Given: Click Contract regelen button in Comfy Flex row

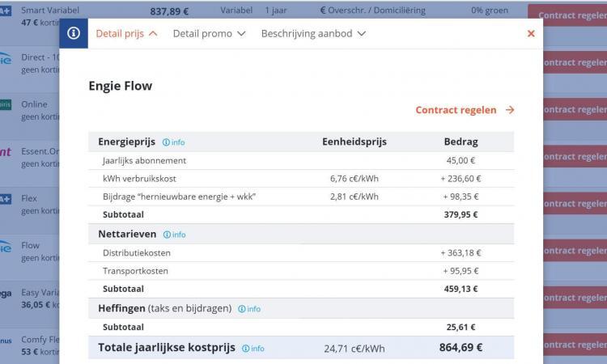Looking at the screenshot, I should [x=575, y=345].
